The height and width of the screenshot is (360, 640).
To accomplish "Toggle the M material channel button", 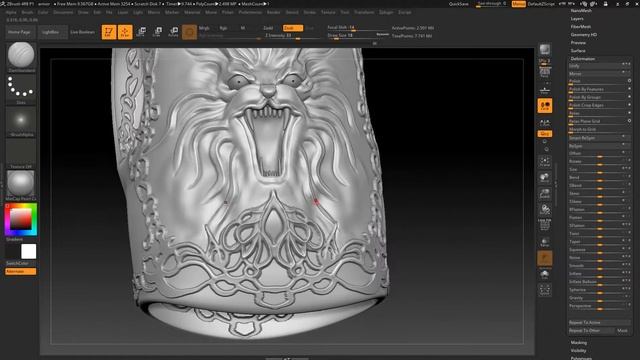I will (243, 28).
